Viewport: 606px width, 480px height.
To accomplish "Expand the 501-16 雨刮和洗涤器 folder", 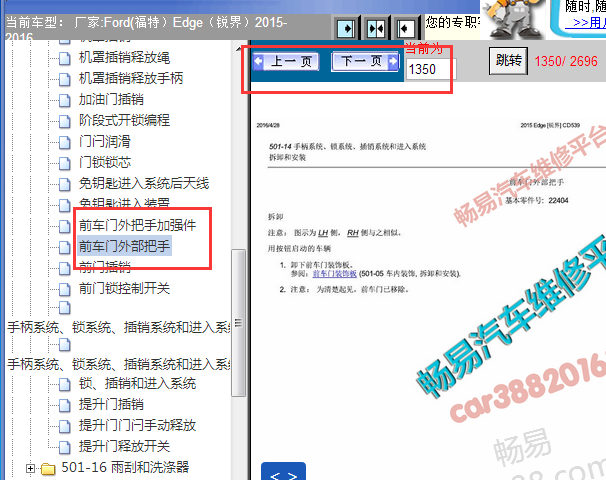I will click(x=30, y=468).
